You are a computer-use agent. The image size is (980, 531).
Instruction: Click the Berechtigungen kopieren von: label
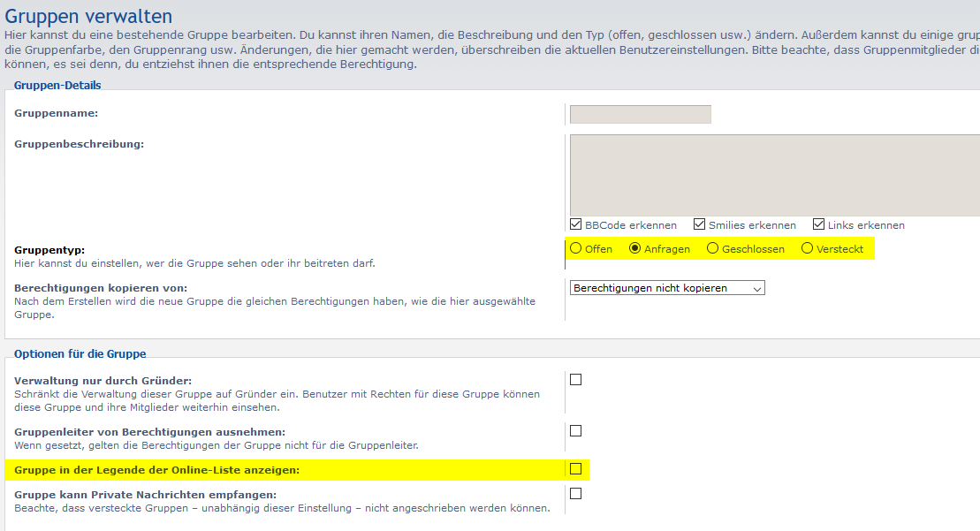point(101,288)
